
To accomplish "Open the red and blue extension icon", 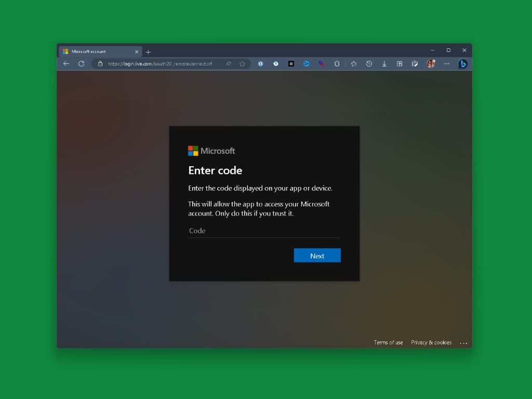I will pyautogui.click(x=322, y=63).
